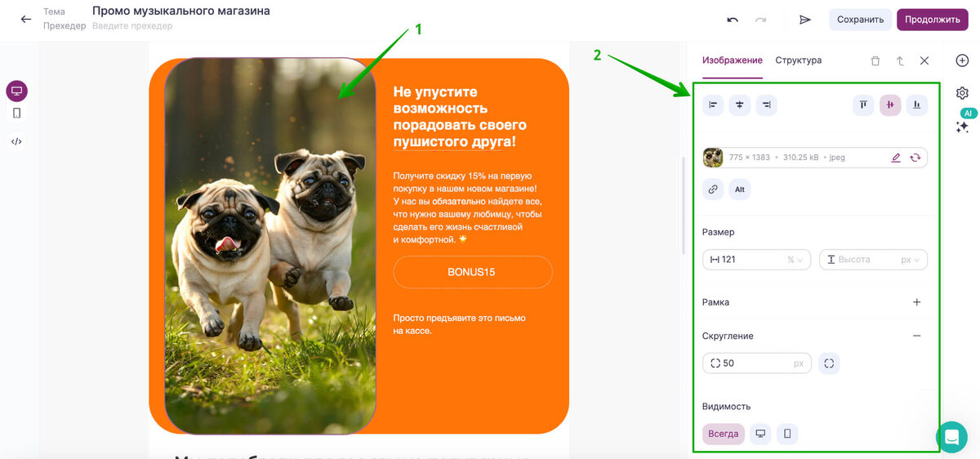Click the BONUS15 promo code button
This screenshot has width=980, height=459.
(473, 272)
